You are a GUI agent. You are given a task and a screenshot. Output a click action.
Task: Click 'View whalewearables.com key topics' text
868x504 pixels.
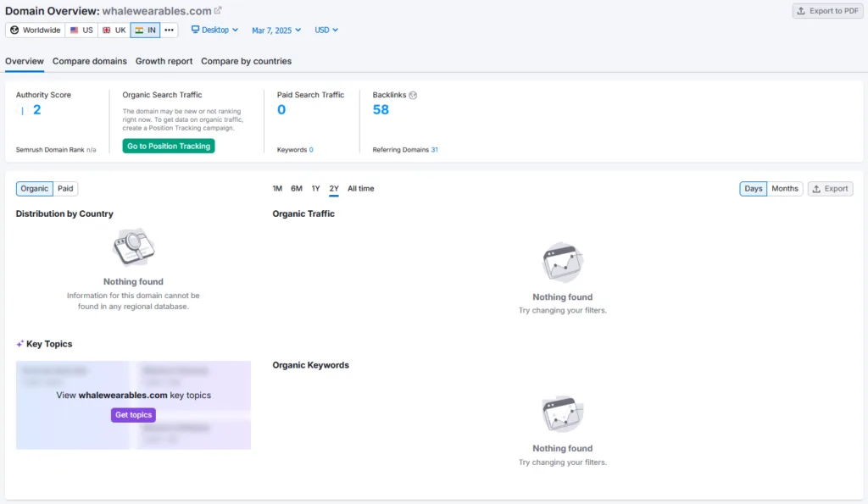[x=133, y=395]
